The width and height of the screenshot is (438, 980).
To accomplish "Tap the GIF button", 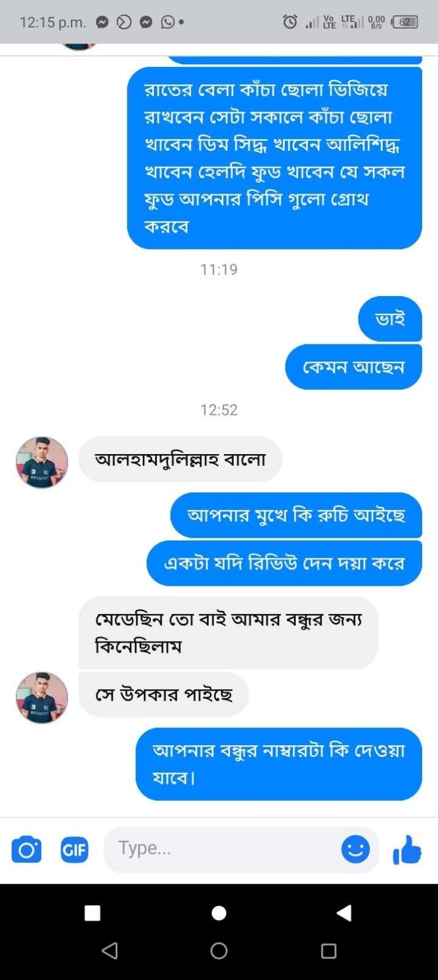I will [74, 849].
